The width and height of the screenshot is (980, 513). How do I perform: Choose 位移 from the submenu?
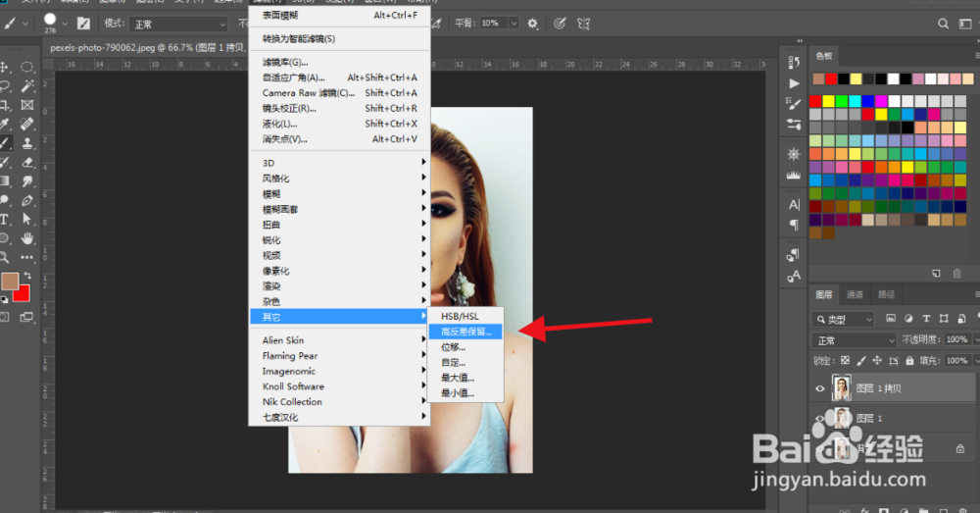tap(465, 346)
